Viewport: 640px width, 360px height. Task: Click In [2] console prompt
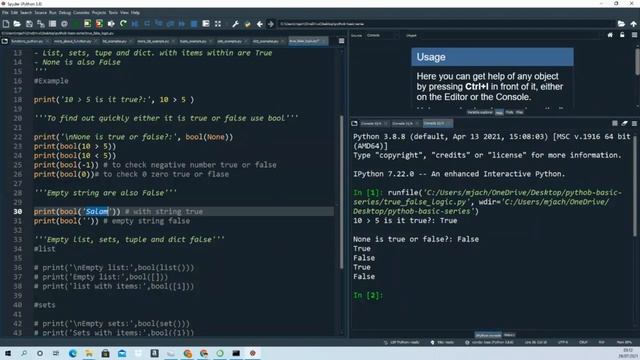(x=368, y=295)
